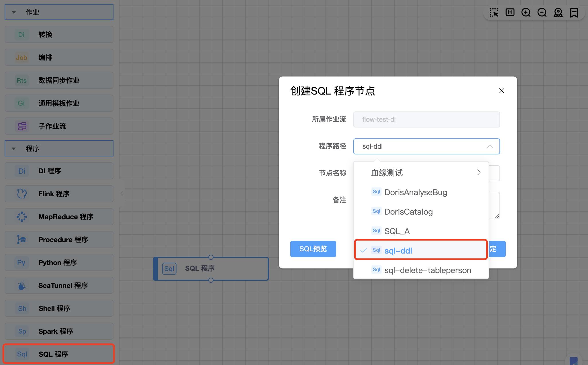This screenshot has height=365, width=588.
Task: Click the zoom in magnifier icon
Action: coord(526,13)
